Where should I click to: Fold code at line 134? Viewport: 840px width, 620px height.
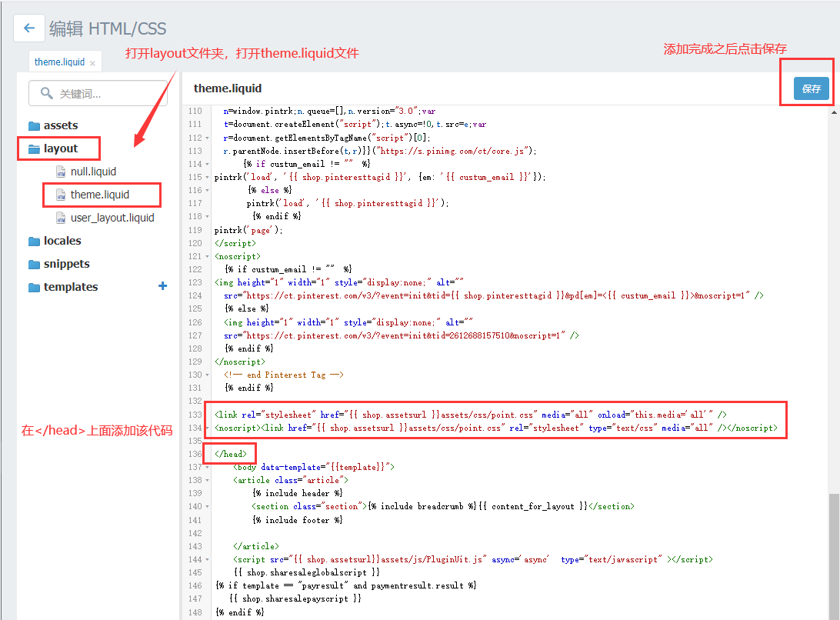coord(208,428)
